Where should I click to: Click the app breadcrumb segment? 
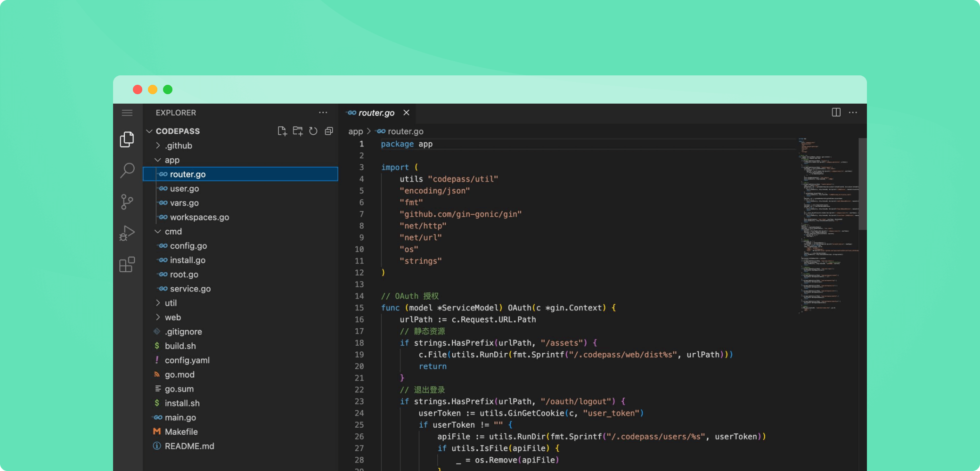[x=356, y=131]
